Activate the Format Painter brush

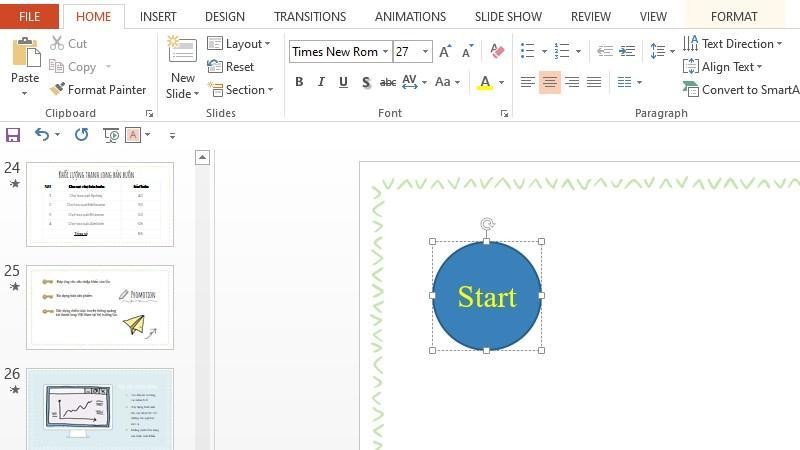(57, 89)
